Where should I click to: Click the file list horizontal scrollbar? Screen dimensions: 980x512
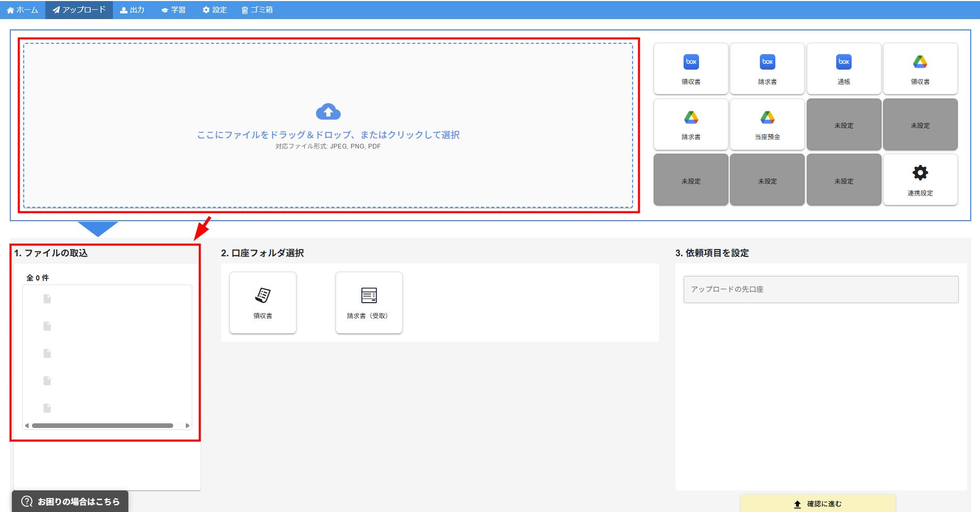click(x=103, y=426)
